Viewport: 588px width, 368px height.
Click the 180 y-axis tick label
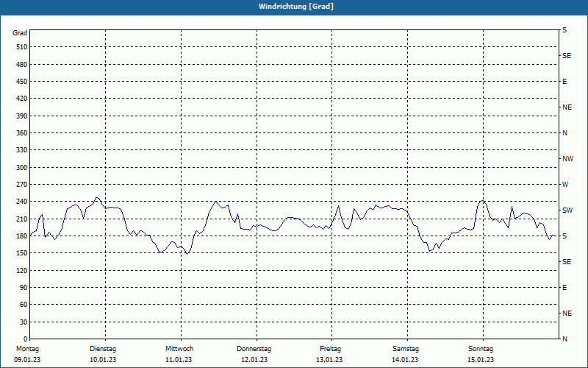pos(21,236)
